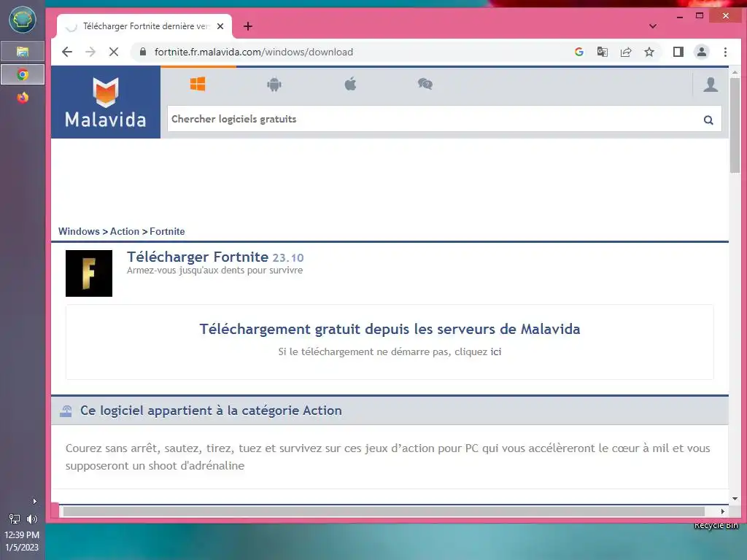Screen dimensions: 747x560
Task: Click version number 23.10
Action: click(x=287, y=258)
